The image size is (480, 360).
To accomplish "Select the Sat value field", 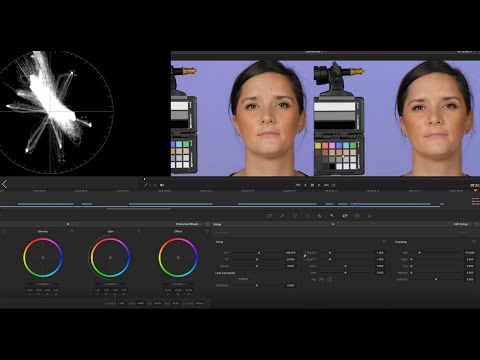I will coord(157,303).
